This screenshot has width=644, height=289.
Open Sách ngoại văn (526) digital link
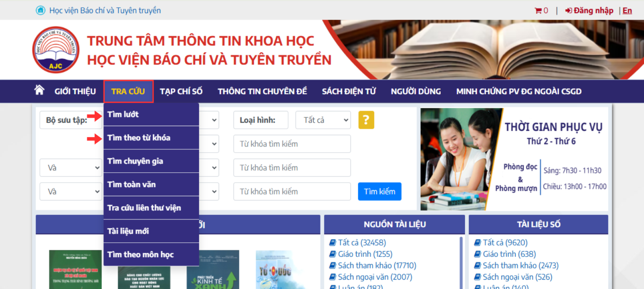(x=518, y=277)
